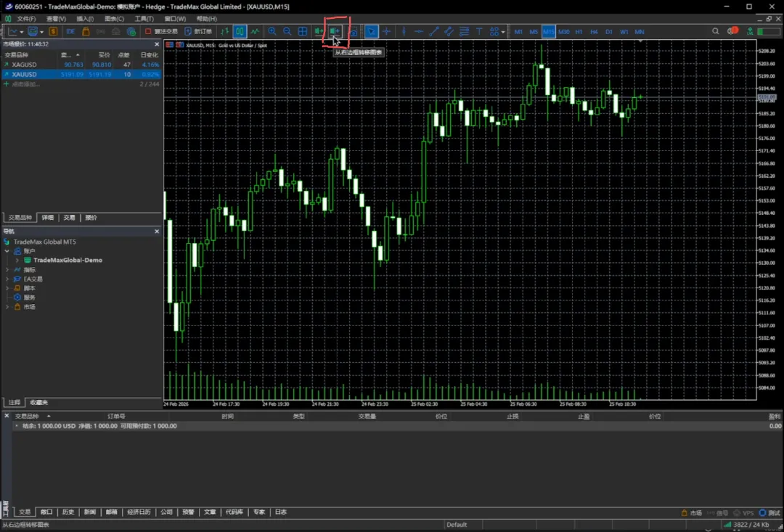
Task: Select the M30 timeframe
Action: [x=563, y=32]
